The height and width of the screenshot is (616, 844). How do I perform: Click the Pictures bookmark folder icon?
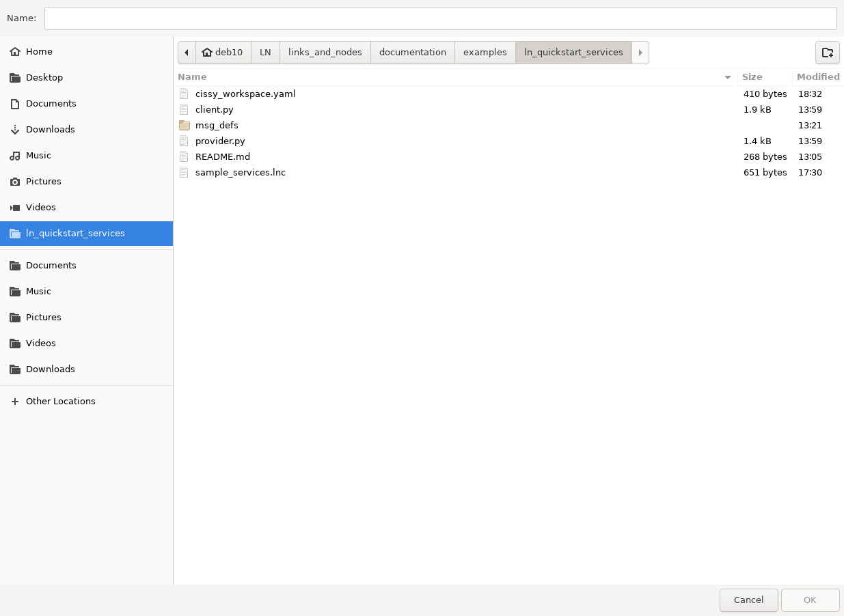pyautogui.click(x=15, y=318)
